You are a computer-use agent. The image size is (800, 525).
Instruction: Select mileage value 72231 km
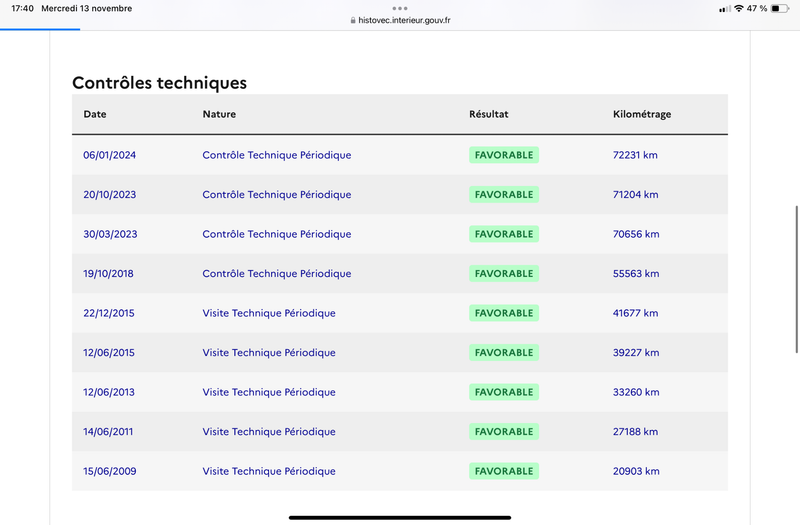635,155
